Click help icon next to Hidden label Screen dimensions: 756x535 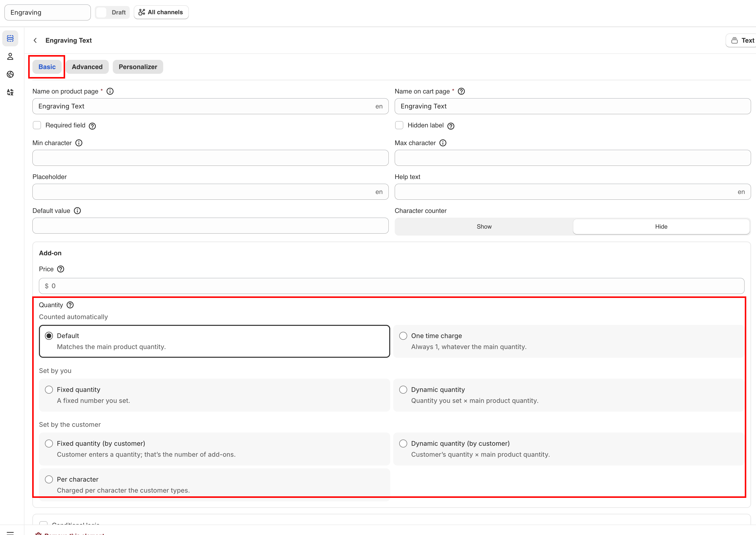[451, 126]
